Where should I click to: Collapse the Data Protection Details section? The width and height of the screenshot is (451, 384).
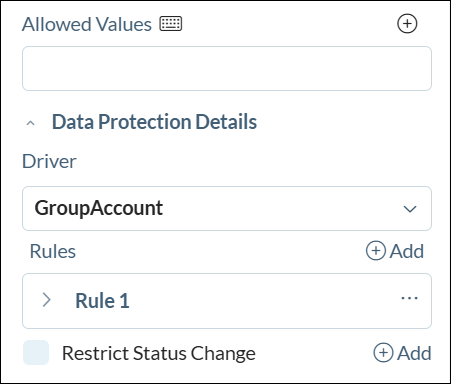(x=30, y=123)
